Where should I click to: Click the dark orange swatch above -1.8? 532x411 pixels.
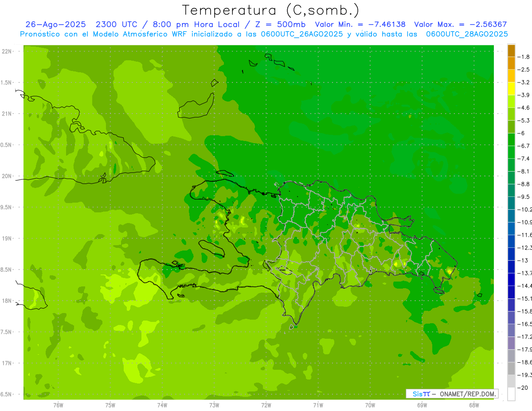click(x=511, y=51)
